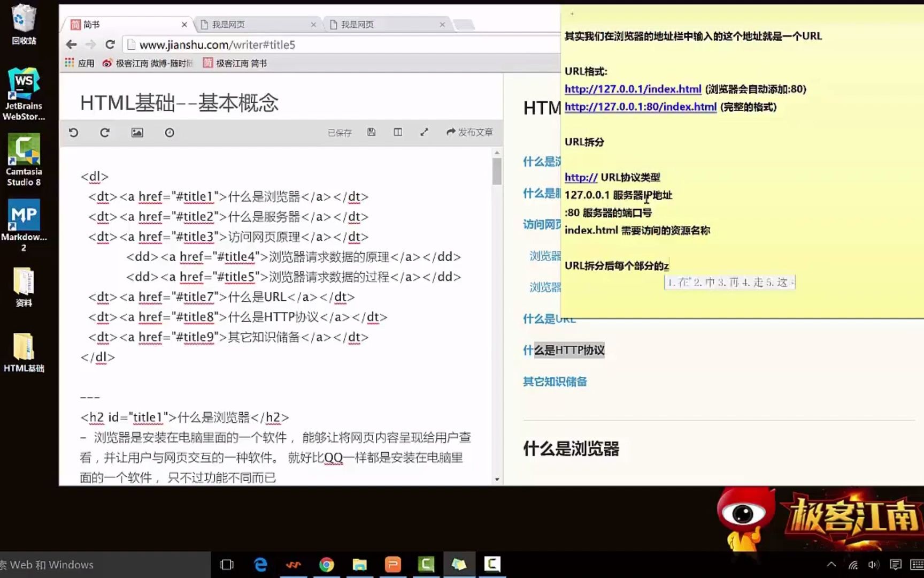Close the second 我是网页 tab

click(313, 25)
